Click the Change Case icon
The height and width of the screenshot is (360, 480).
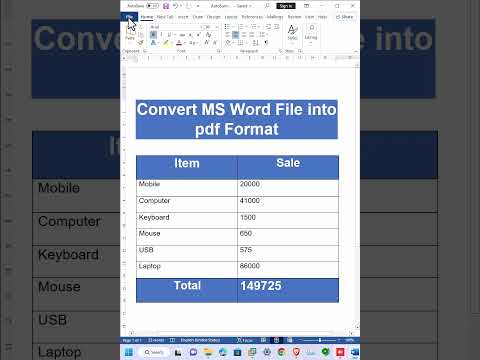193,43
